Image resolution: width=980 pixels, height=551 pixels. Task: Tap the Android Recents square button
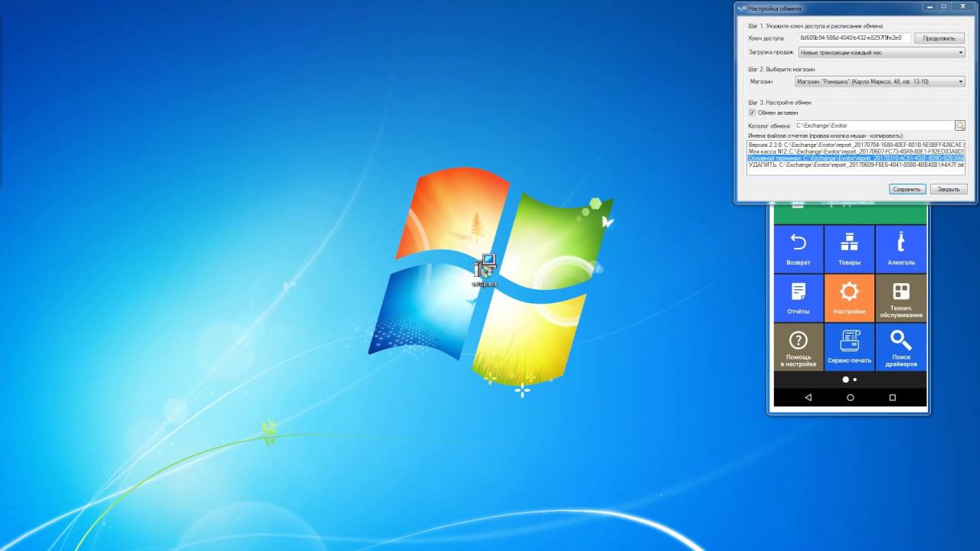pos(892,398)
